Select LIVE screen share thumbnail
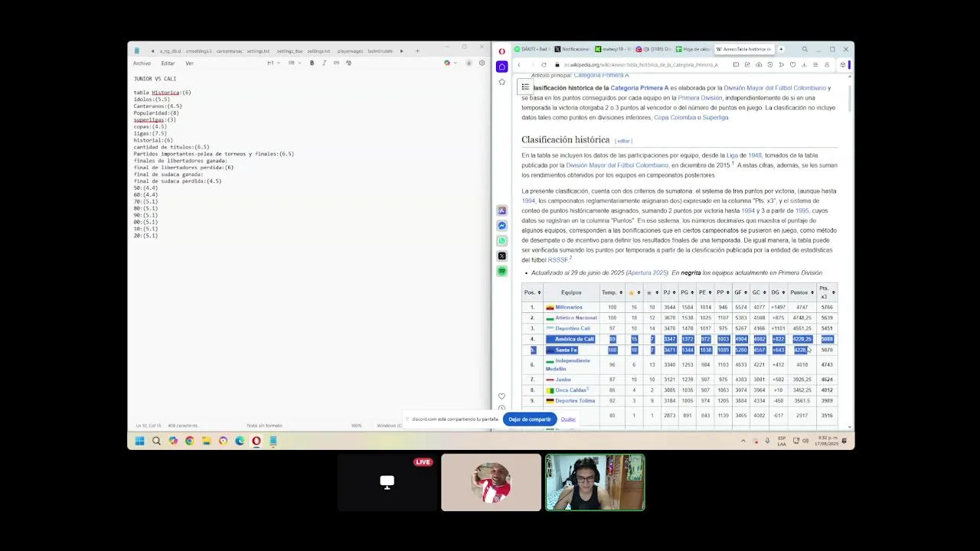980x551 pixels. point(387,482)
